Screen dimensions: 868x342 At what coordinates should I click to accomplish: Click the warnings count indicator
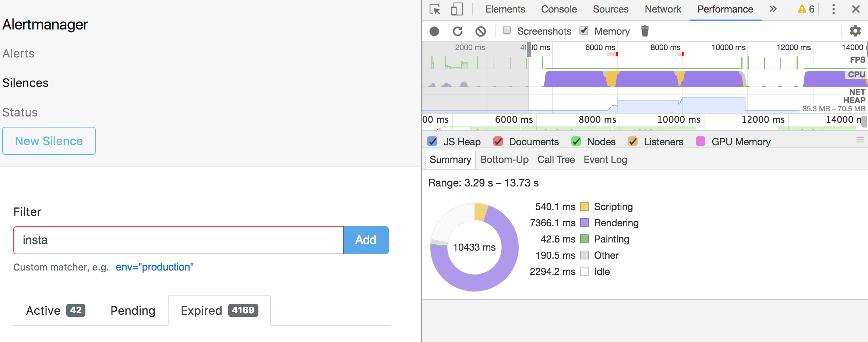[806, 9]
